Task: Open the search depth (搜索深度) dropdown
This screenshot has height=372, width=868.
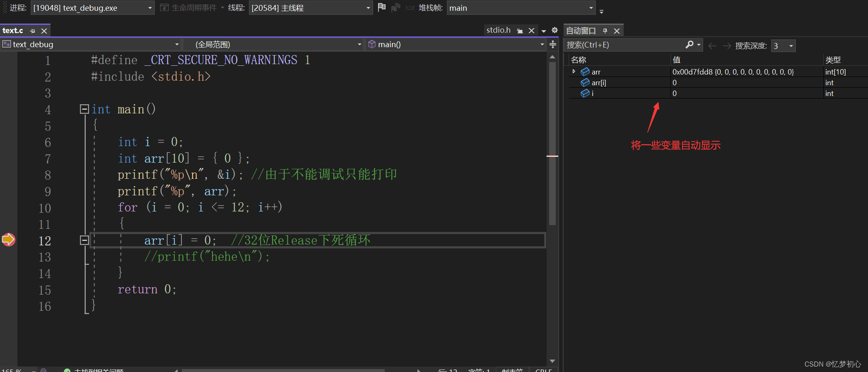Action: 783,46
